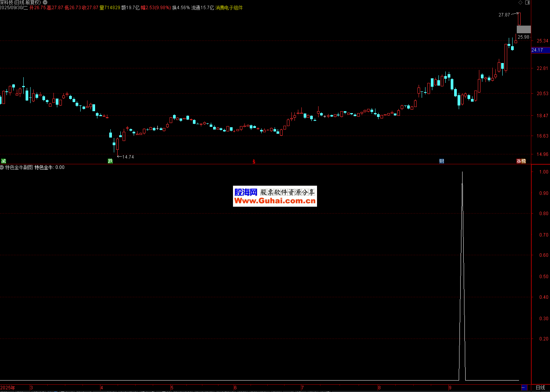Expand the 特色金牛副图 indicator menu arrow

pos(2,167)
